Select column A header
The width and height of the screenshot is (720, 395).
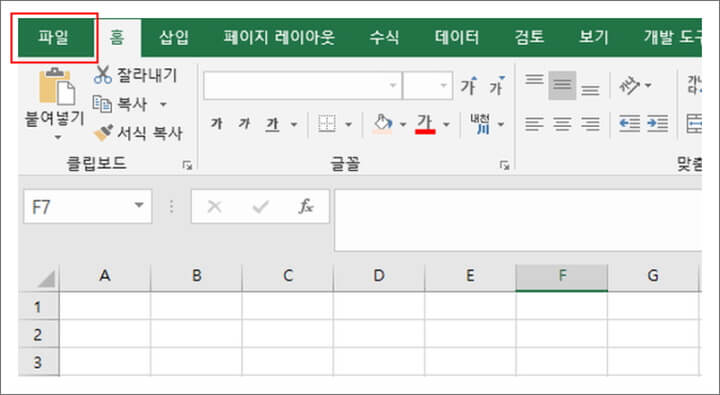(x=105, y=276)
